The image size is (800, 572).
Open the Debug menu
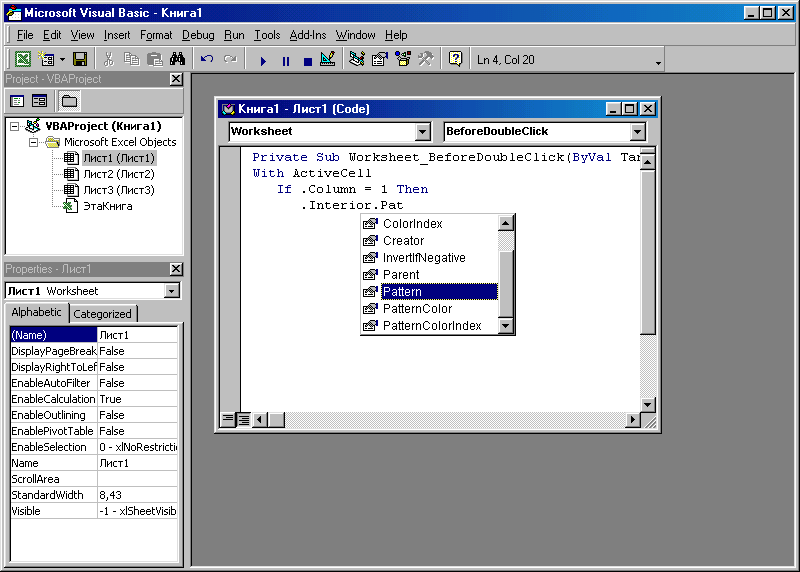point(198,35)
